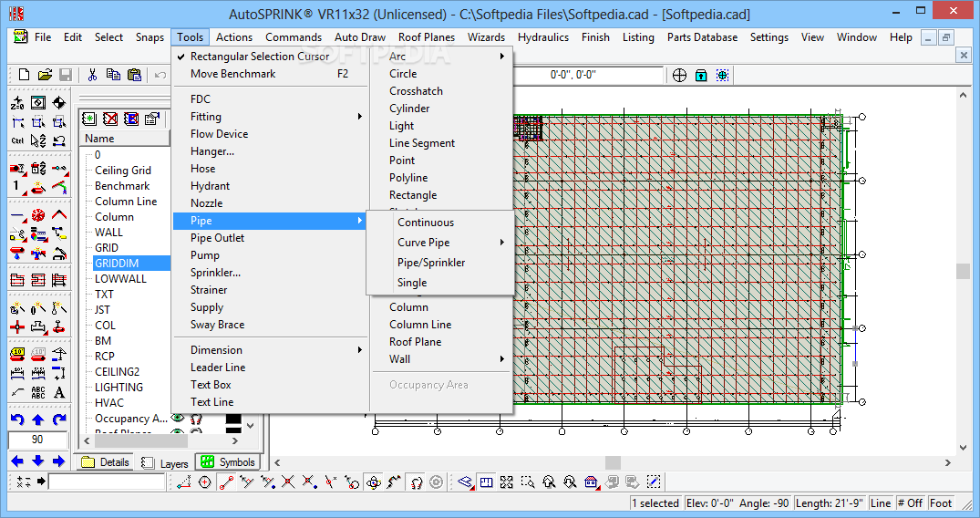980x518 pixels.
Task: Select Line Segment from the draw list
Action: pos(422,143)
